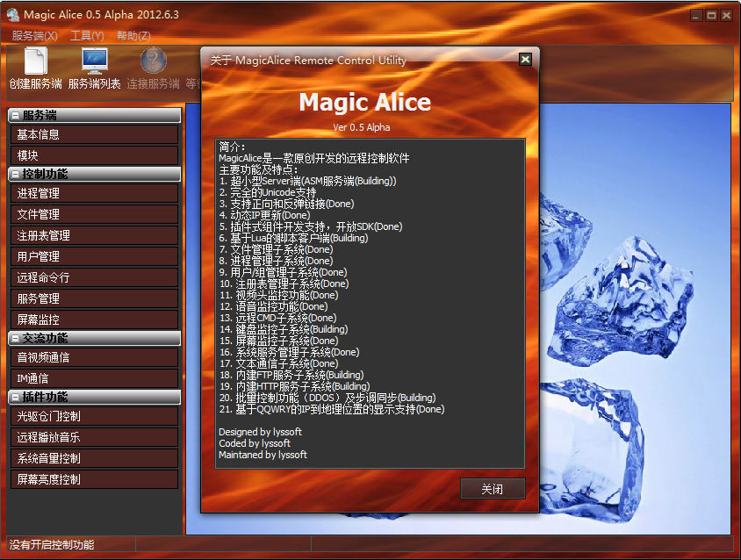Collapse the 服务端 sidebar group
This screenshot has height=560, width=741.
coord(16,115)
